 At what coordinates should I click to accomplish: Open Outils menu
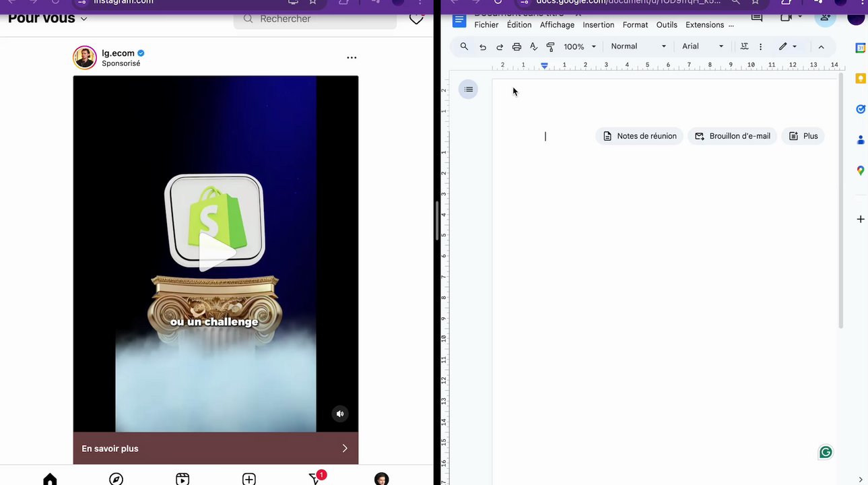tap(667, 25)
